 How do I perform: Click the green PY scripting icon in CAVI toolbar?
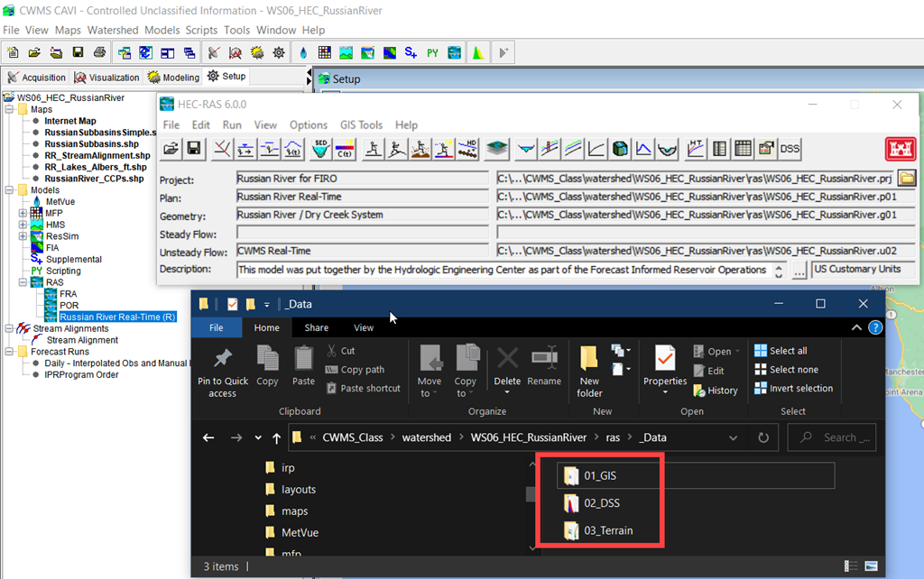tap(432, 53)
